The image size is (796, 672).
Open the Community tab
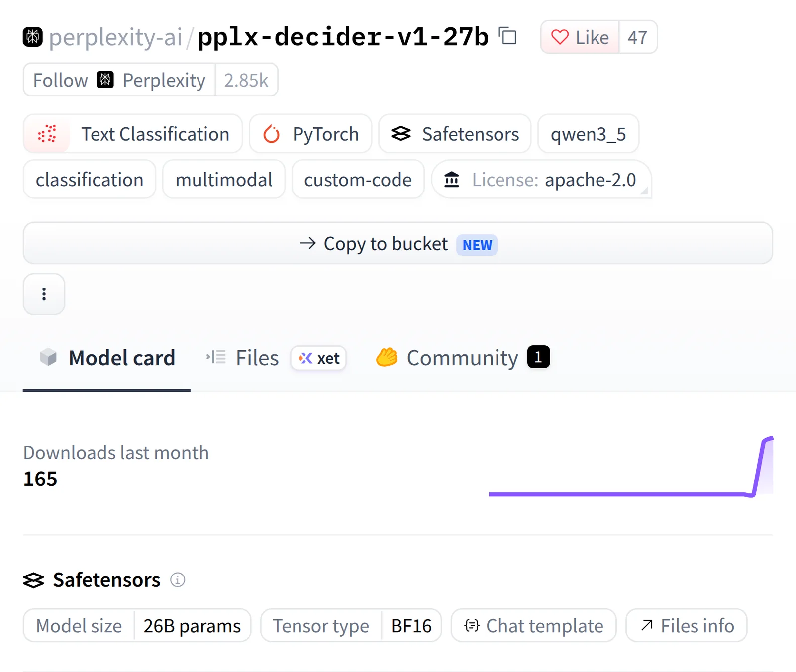point(463,358)
